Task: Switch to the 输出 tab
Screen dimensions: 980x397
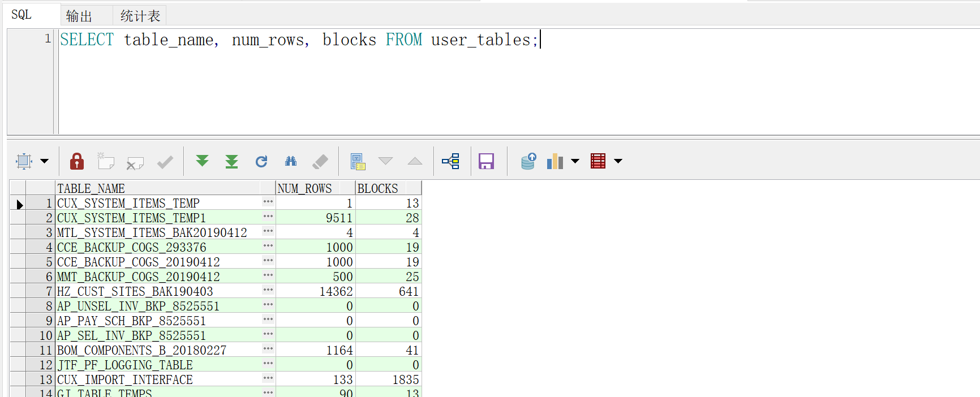Action: coord(79,16)
